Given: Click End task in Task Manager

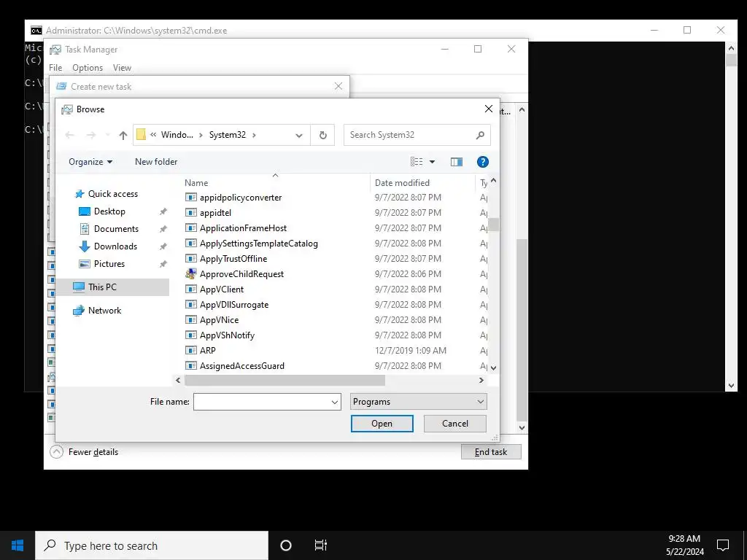Looking at the screenshot, I should coord(491,452).
